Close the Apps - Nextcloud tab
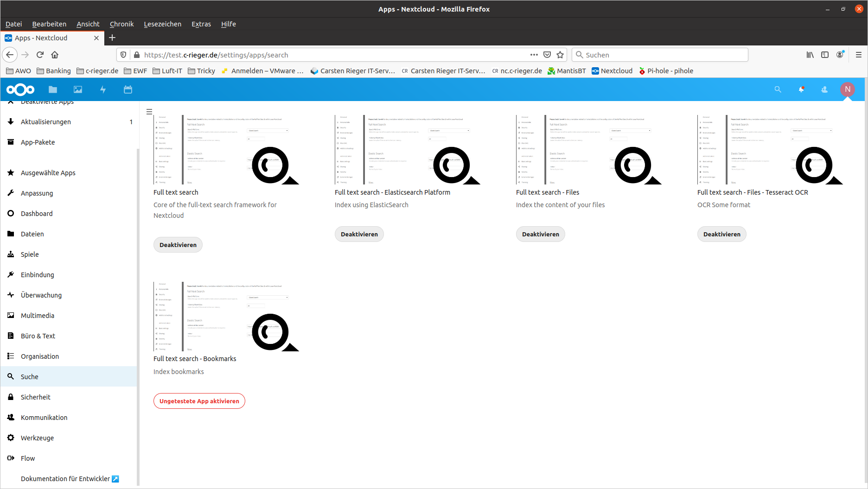The image size is (868, 489). coord(96,38)
